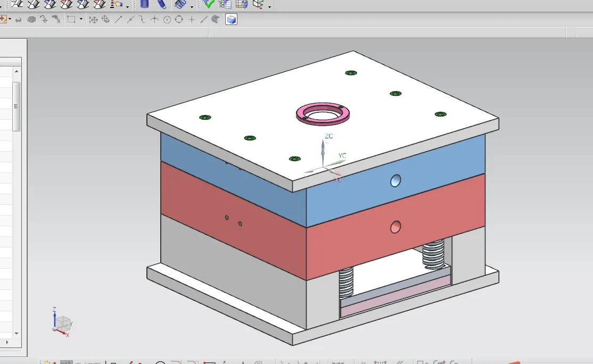Click left panel scrollbar down arrow
593x364 pixels.
click(x=17, y=333)
